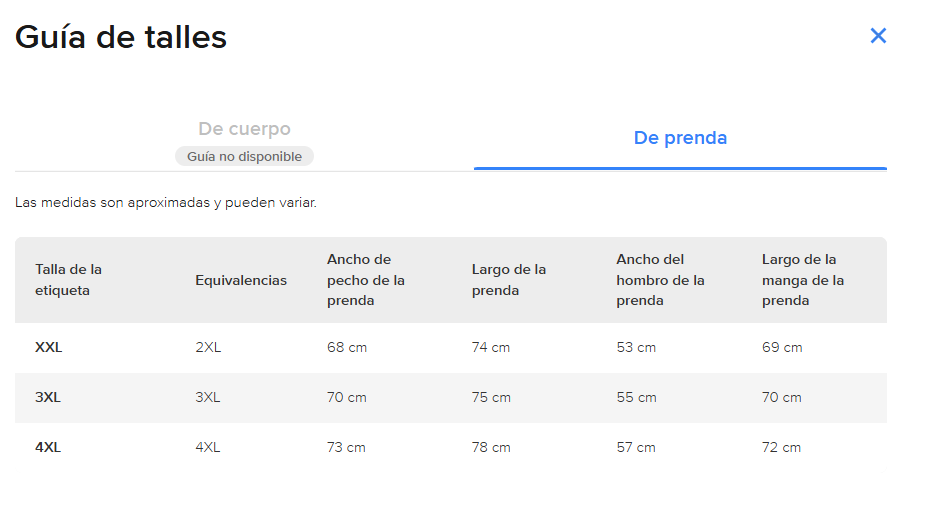Select the XXL size row label
The width and height of the screenshot is (947, 521).
click(x=49, y=348)
